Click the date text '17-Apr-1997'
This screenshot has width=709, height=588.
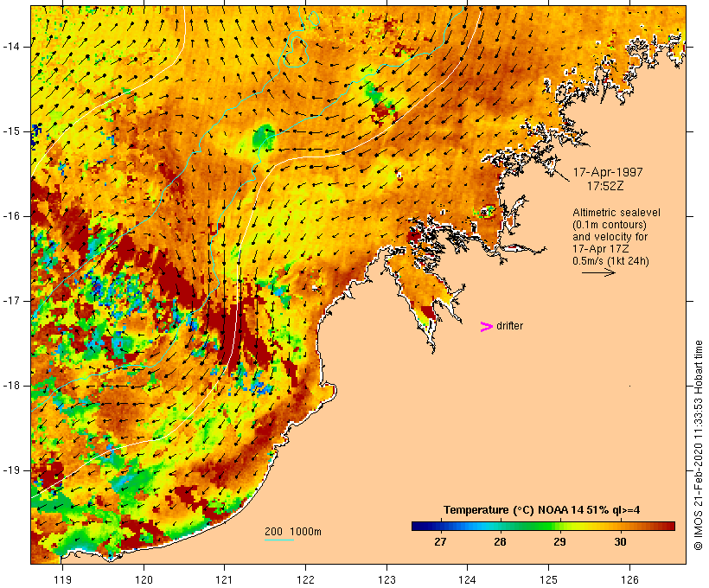click(608, 172)
